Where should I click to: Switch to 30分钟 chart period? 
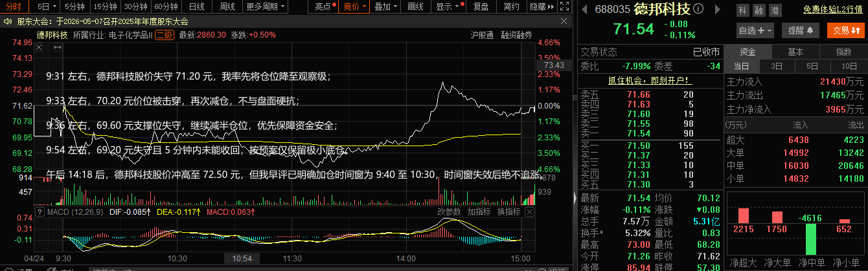[136, 6]
